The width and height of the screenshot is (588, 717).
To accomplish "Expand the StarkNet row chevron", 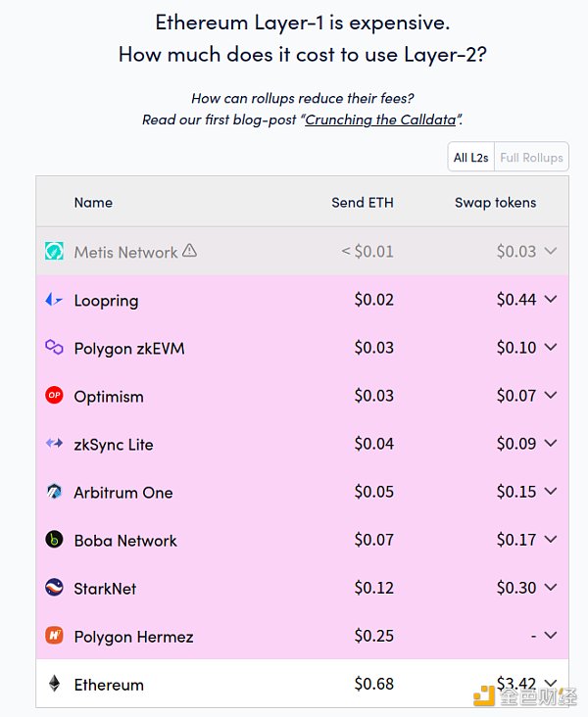I will tap(551, 587).
